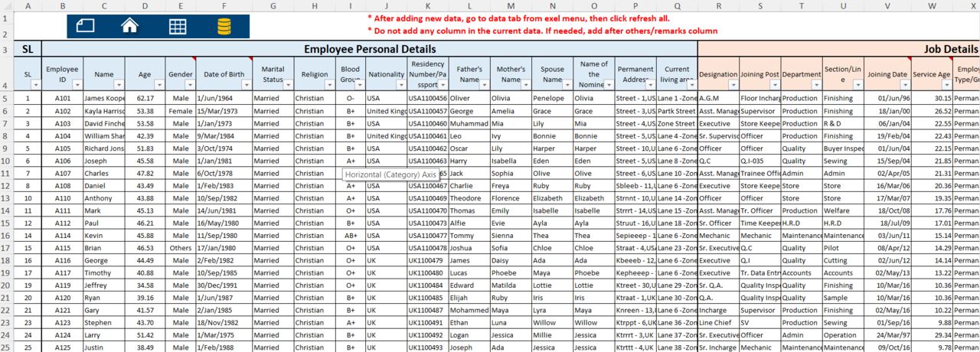
Task: Select cell 'James Koope' in Name column
Action: [103, 99]
